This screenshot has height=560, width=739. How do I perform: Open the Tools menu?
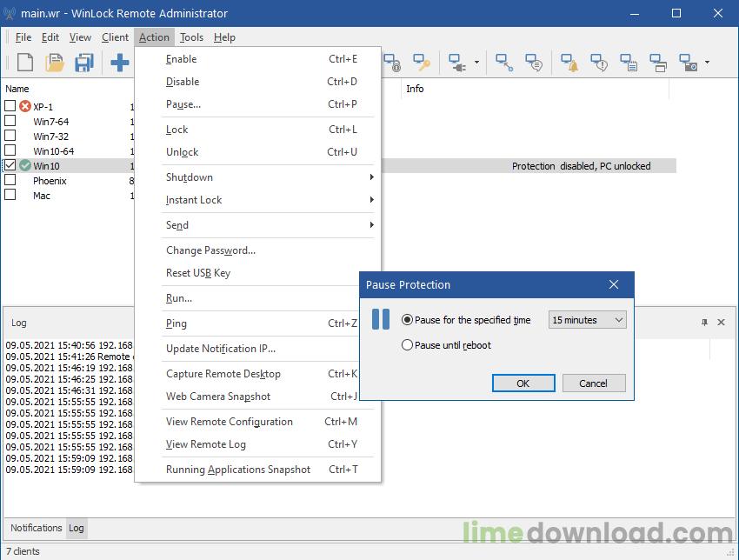[x=191, y=37]
